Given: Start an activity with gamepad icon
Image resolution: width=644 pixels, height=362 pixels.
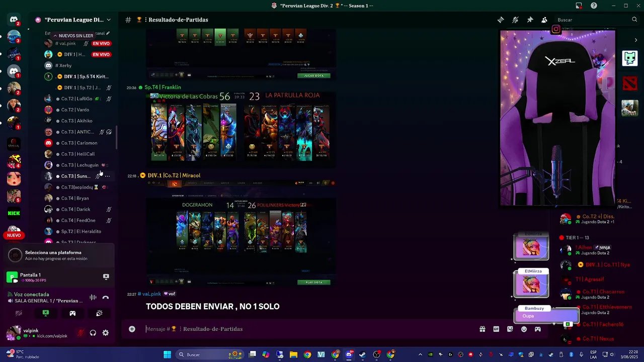Looking at the screenshot, I should 72,313.
